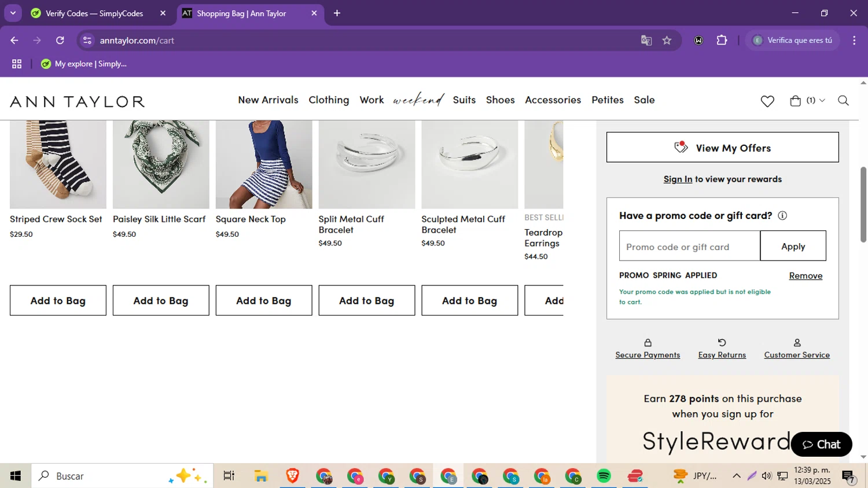Open the Shoes menu
The width and height of the screenshot is (868, 488).
click(501, 100)
